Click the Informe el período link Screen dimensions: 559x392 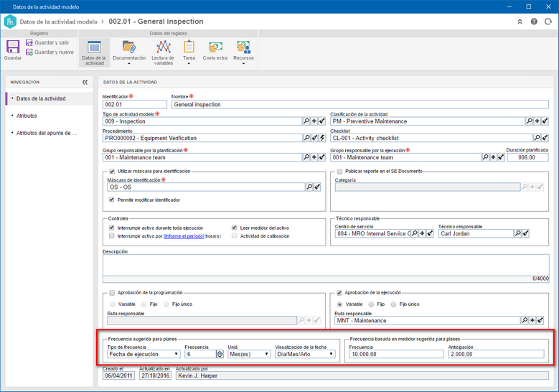tap(184, 236)
